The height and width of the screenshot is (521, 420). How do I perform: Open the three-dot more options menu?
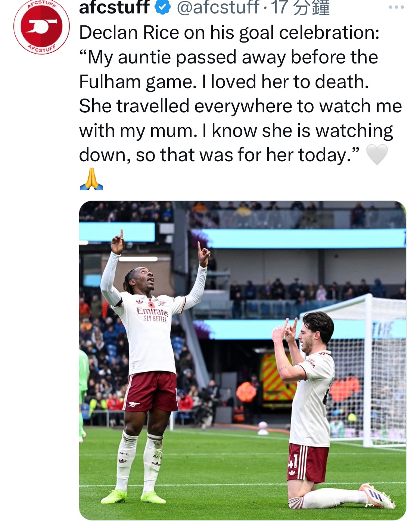pos(396,7)
